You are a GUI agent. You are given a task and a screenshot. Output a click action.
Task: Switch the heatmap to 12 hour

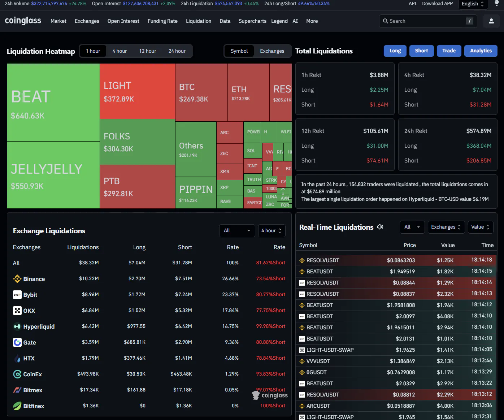(x=148, y=51)
